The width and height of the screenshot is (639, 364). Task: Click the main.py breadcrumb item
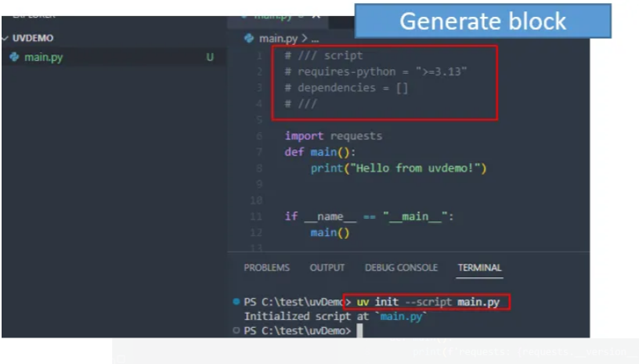(x=277, y=38)
